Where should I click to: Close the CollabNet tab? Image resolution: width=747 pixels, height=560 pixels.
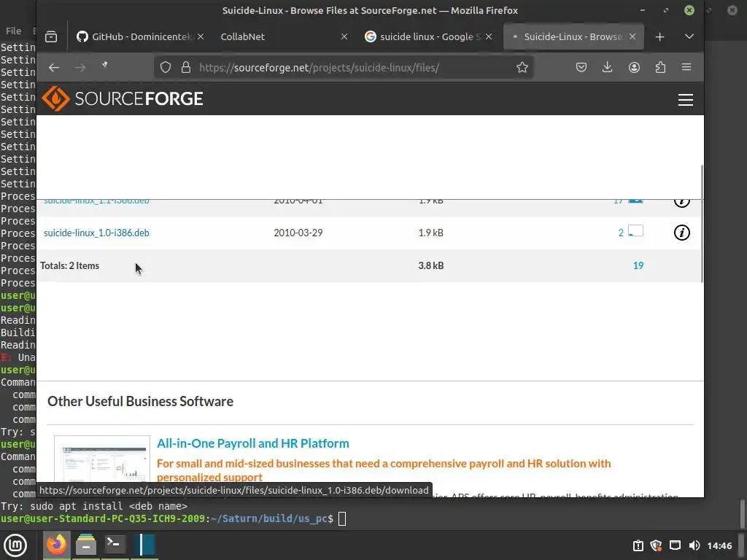(x=344, y=36)
